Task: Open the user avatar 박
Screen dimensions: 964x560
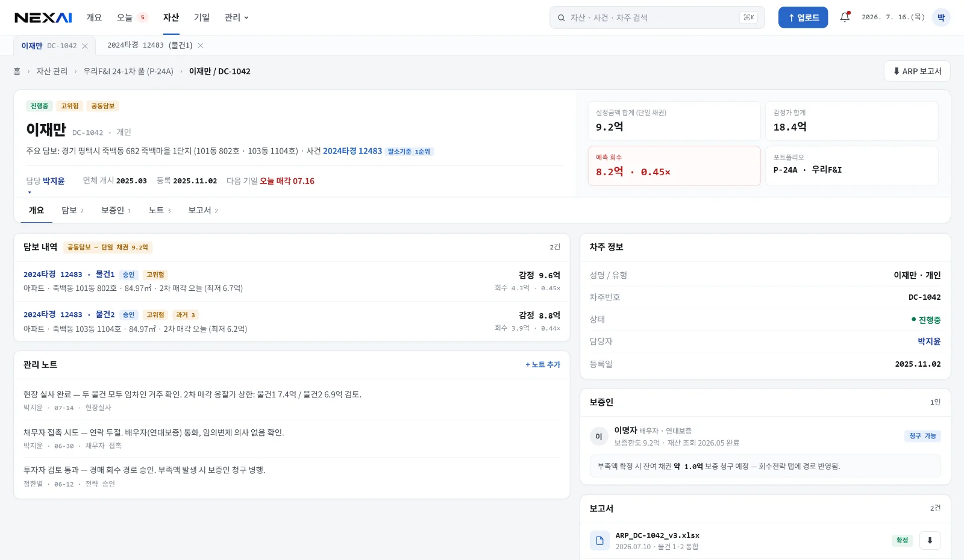Action: (x=941, y=17)
